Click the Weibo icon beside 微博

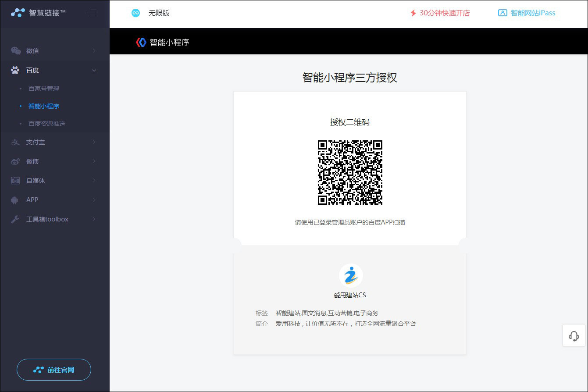click(15, 161)
